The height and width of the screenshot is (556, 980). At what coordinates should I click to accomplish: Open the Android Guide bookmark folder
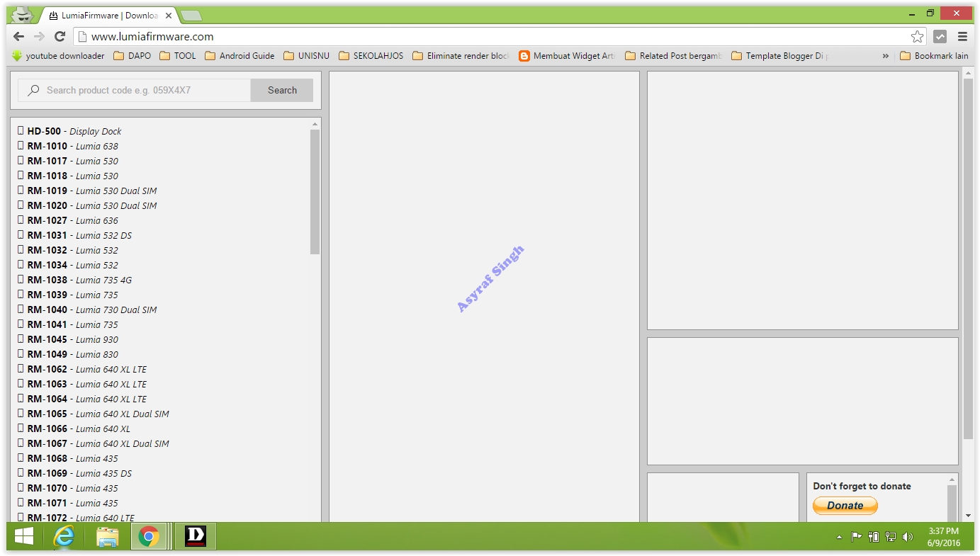pyautogui.click(x=240, y=56)
